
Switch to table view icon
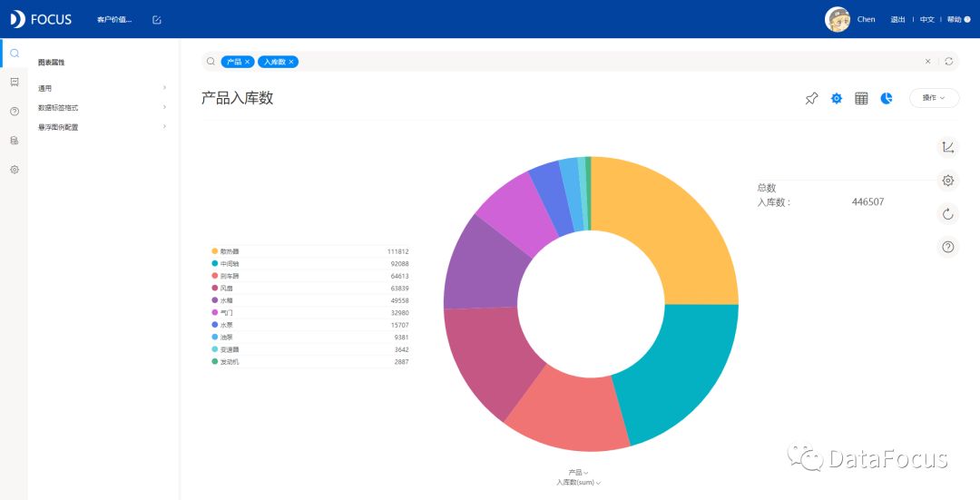coord(861,98)
